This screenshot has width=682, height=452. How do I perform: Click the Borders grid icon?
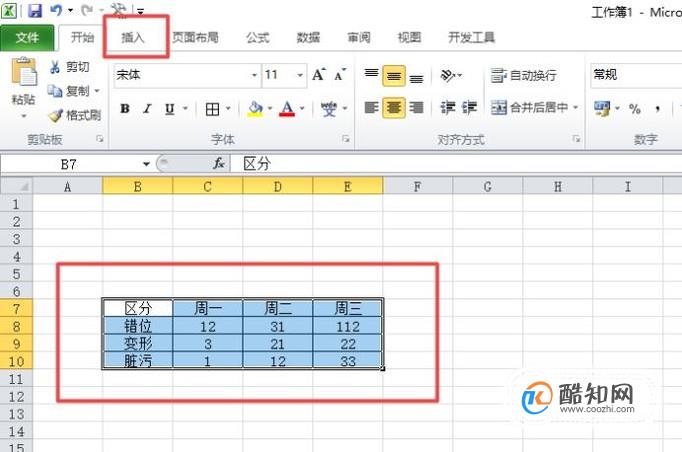pyautogui.click(x=212, y=109)
